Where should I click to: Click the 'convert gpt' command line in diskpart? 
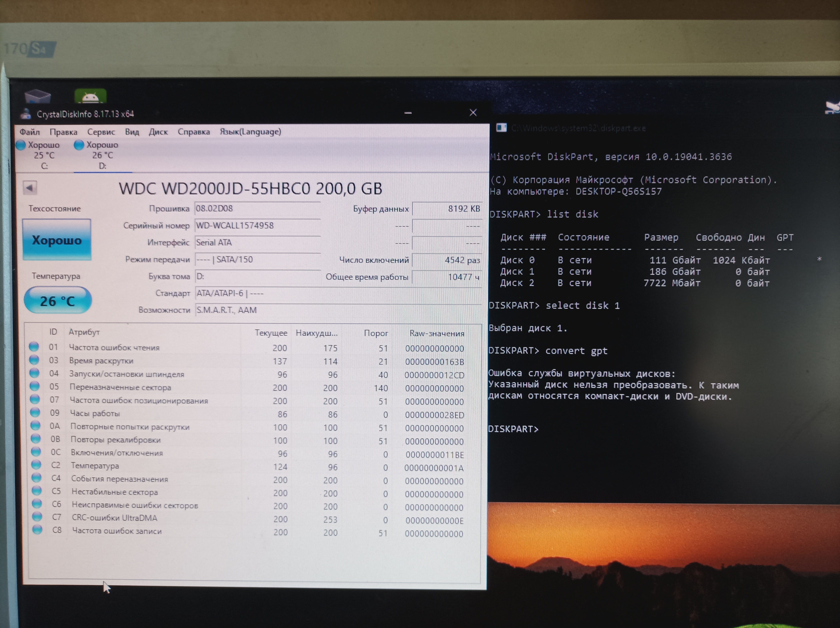[548, 351]
